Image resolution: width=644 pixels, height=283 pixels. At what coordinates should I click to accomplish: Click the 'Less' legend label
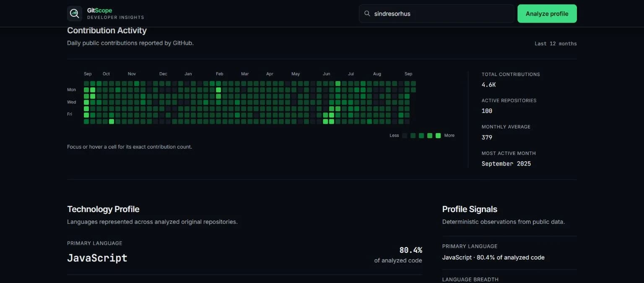pyautogui.click(x=394, y=136)
